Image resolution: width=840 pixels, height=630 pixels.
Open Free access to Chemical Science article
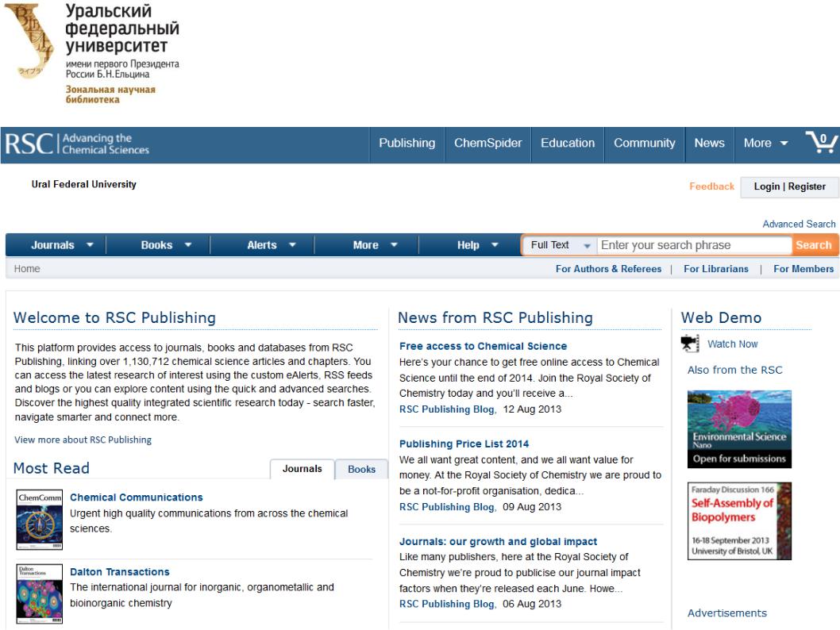pyautogui.click(x=483, y=346)
